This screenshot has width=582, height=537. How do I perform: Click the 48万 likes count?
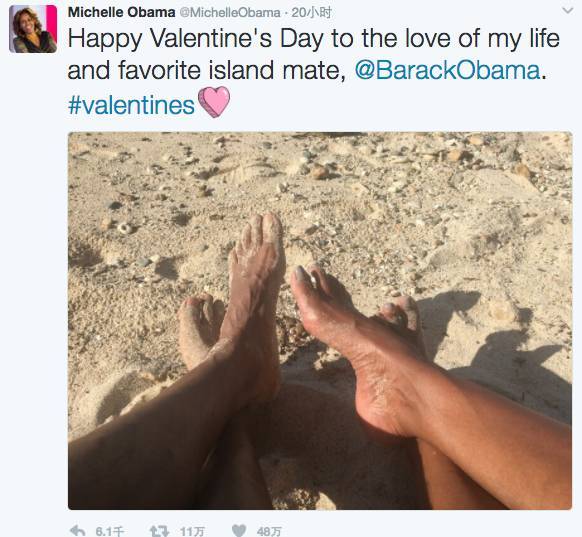pyautogui.click(x=269, y=531)
